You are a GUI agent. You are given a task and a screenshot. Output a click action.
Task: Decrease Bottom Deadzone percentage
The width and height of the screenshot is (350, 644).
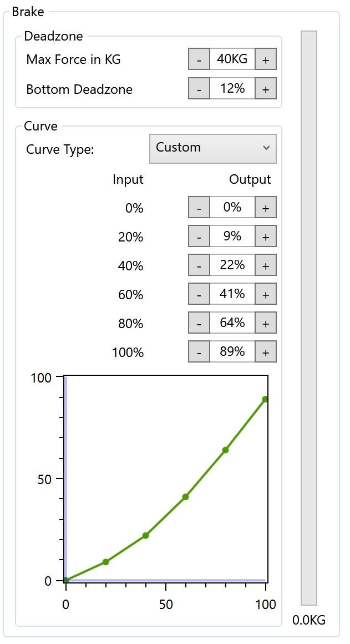(x=199, y=89)
